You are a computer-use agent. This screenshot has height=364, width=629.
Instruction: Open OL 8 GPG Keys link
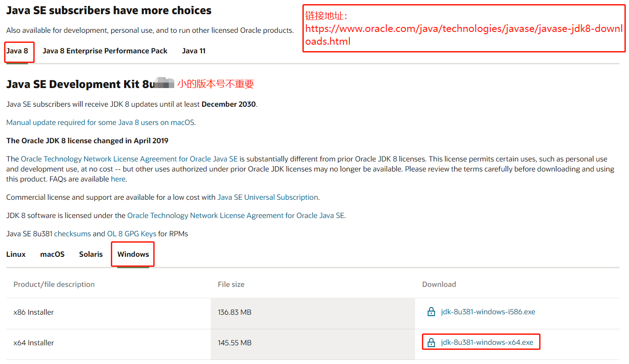point(132,234)
